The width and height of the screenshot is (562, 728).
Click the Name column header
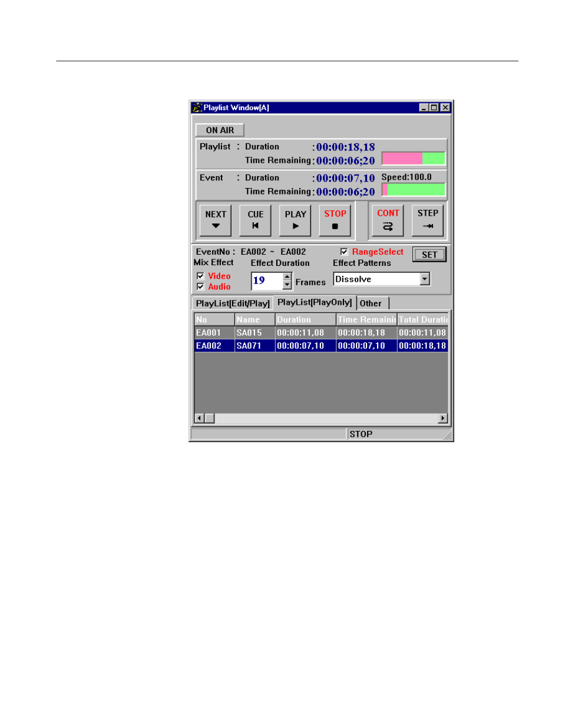(x=255, y=319)
